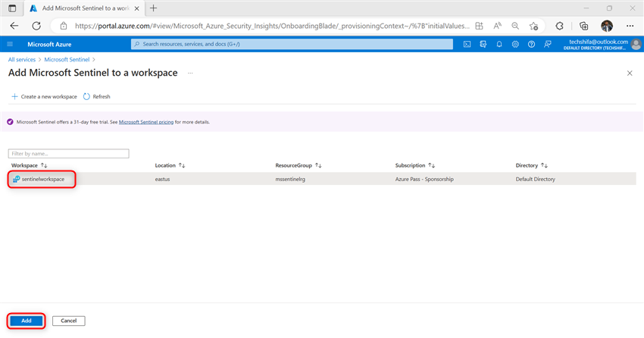The width and height of the screenshot is (644, 338).
Task: Click the Add button
Action: tap(27, 321)
